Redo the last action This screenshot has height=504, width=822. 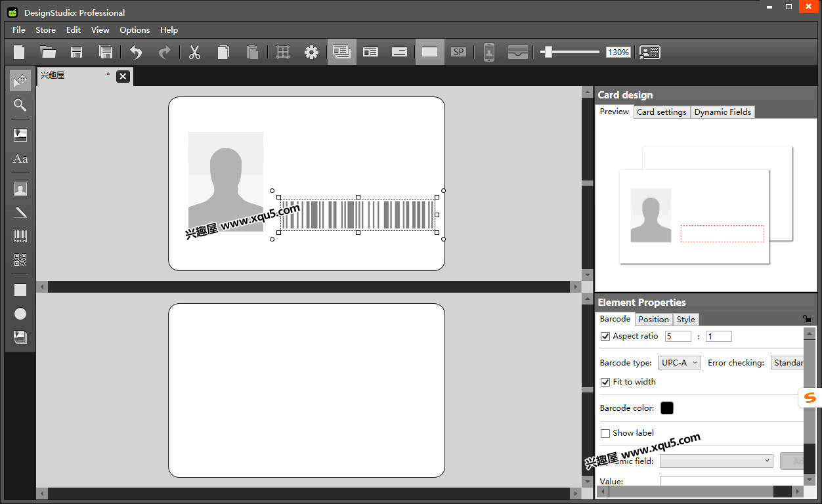click(165, 52)
